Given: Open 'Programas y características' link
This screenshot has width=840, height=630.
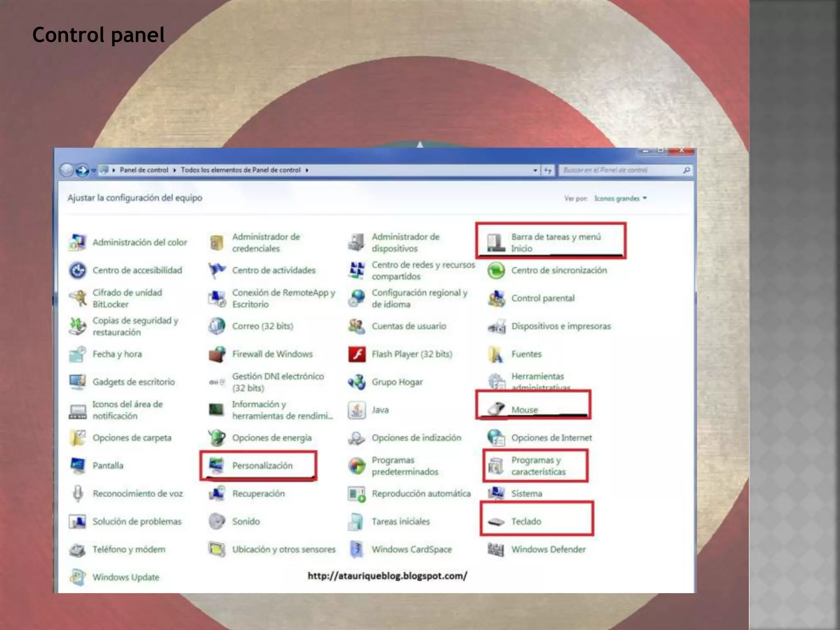Looking at the screenshot, I should pyautogui.click(x=538, y=466).
